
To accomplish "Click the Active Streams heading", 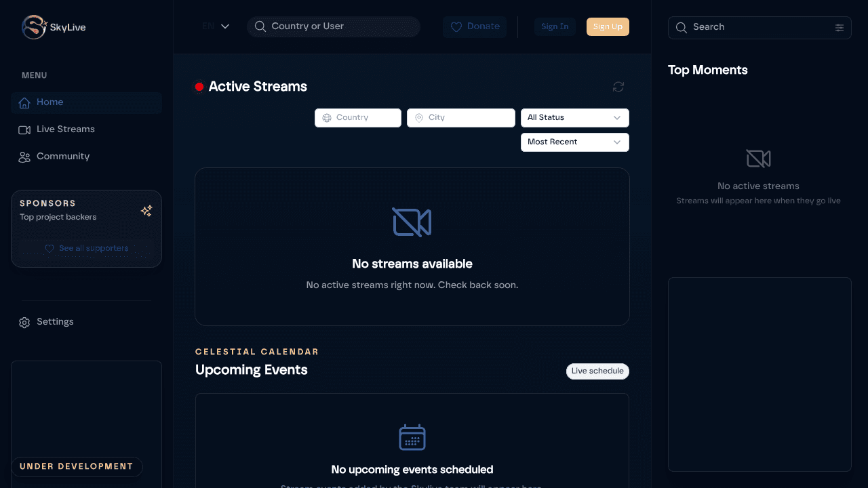I will click(x=258, y=87).
